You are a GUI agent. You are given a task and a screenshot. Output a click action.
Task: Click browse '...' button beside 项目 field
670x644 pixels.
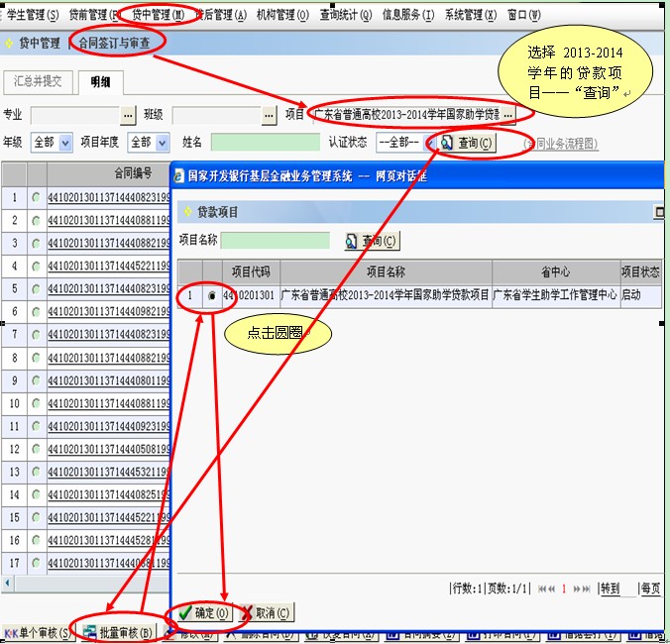point(508,115)
